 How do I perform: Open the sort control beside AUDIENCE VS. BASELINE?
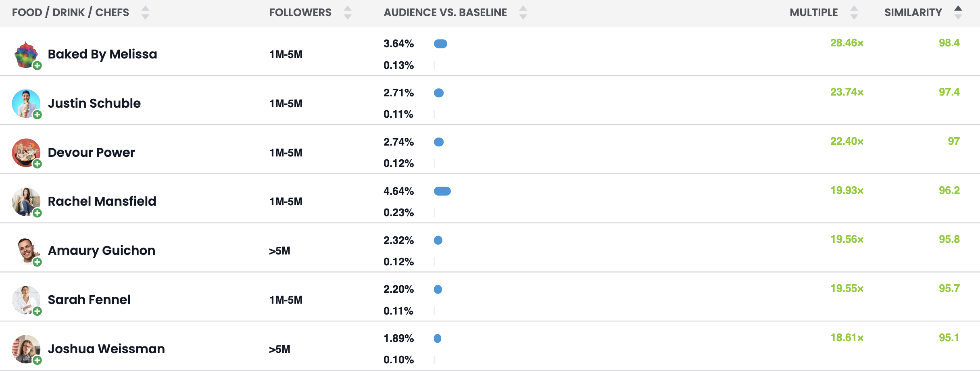pos(523,13)
